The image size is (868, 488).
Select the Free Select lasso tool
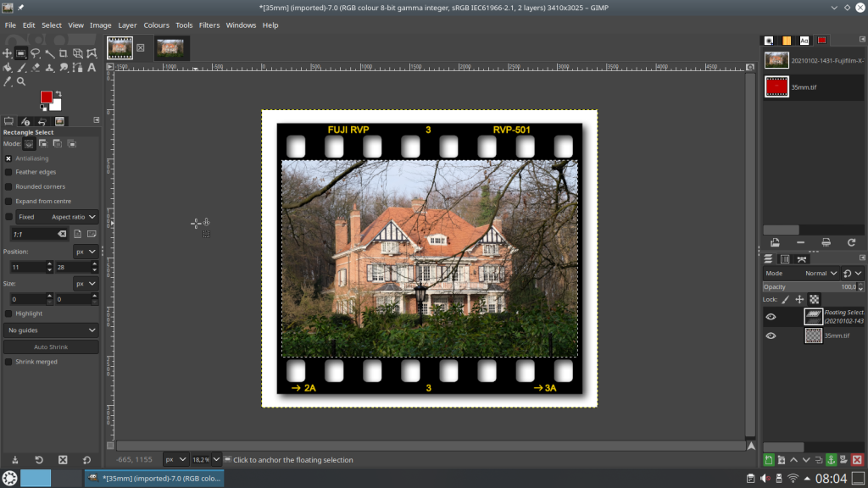pyautogui.click(x=35, y=53)
